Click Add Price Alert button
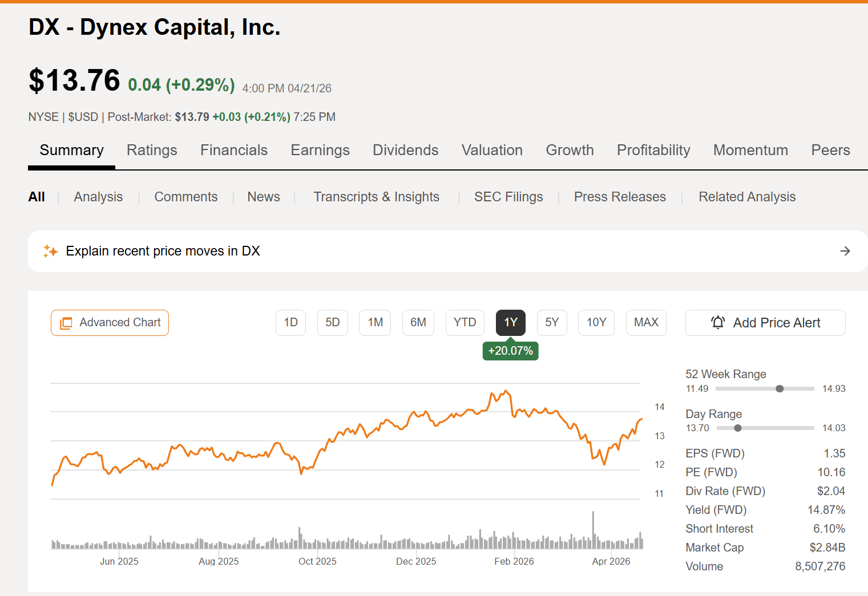This screenshot has width=868, height=596. [765, 323]
